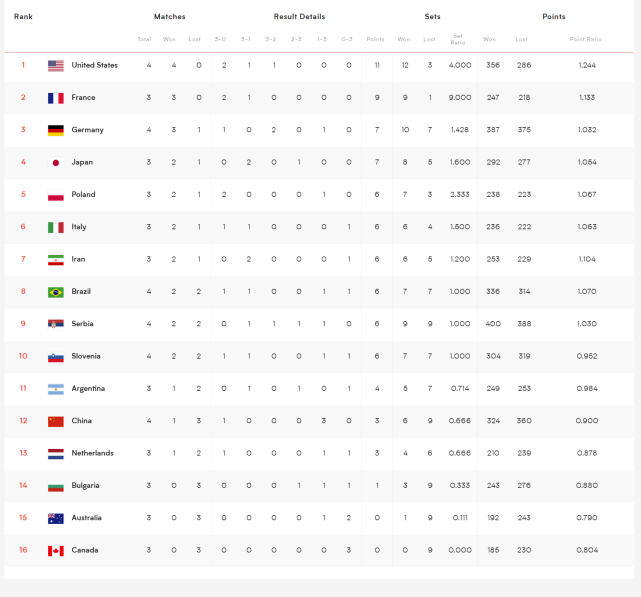Select the Iran team name
The height and width of the screenshot is (597, 641).
pyautogui.click(x=79, y=260)
